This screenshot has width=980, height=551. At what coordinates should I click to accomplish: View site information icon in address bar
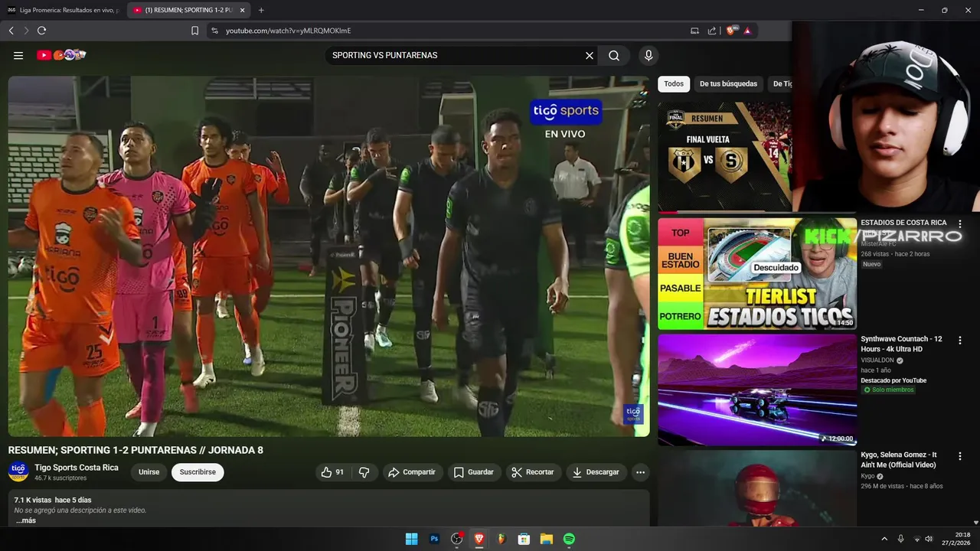[214, 31]
